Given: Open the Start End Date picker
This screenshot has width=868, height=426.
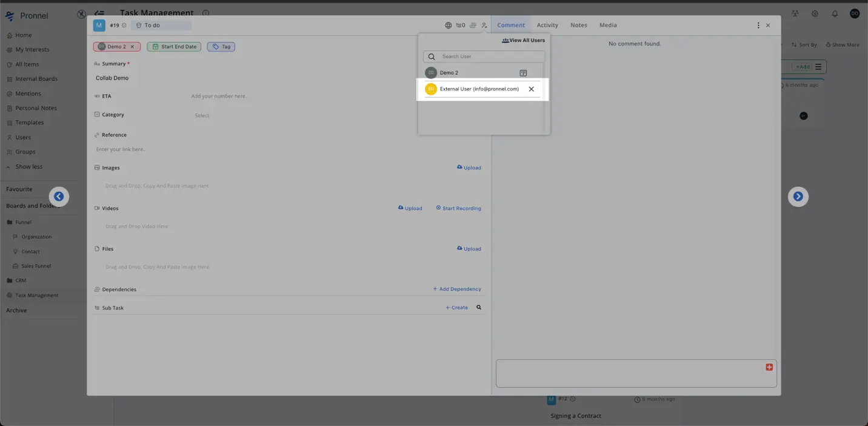Looking at the screenshot, I should coord(174,47).
